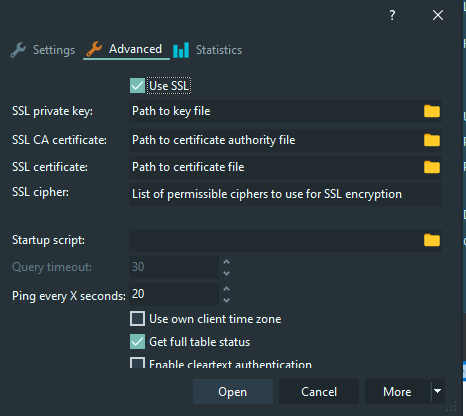Screen dimensions: 466x416
Task: Uncheck Get full table status
Action: 137,342
